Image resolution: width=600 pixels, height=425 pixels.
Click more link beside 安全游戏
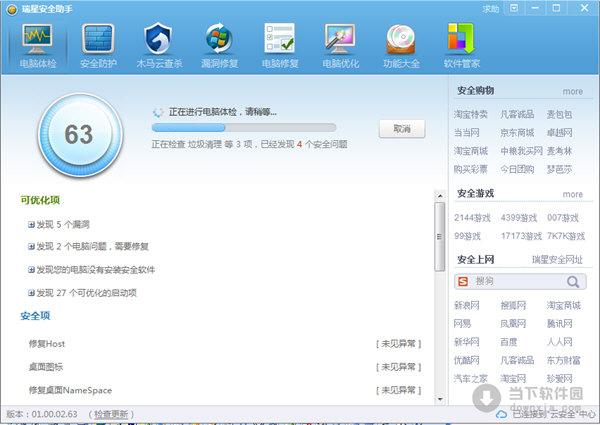click(x=572, y=194)
